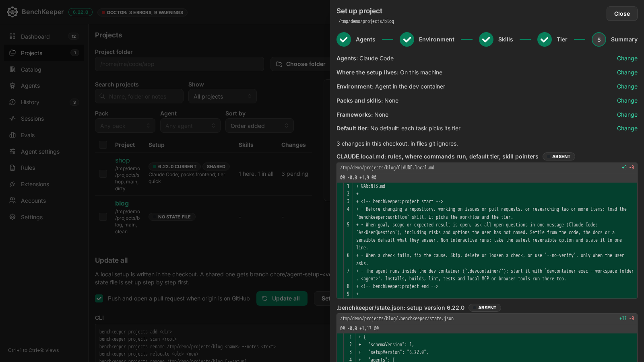Click the ABSENT badge beside CLAUDE.local.md heading

click(x=559, y=156)
